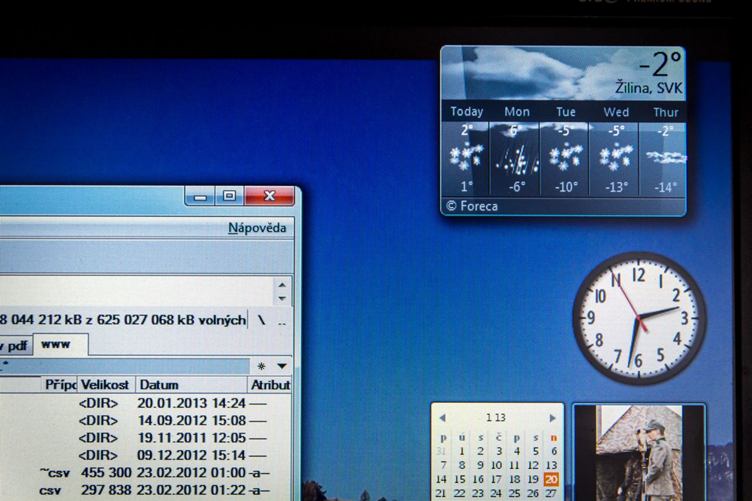Select day 16 in calendar gadget
This screenshot has width=752, height=501.
click(478, 479)
